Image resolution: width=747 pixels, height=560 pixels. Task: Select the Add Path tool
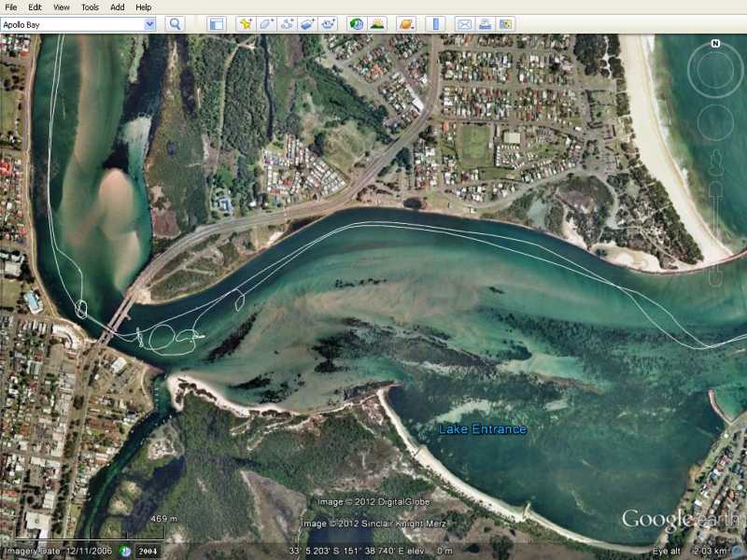287,24
